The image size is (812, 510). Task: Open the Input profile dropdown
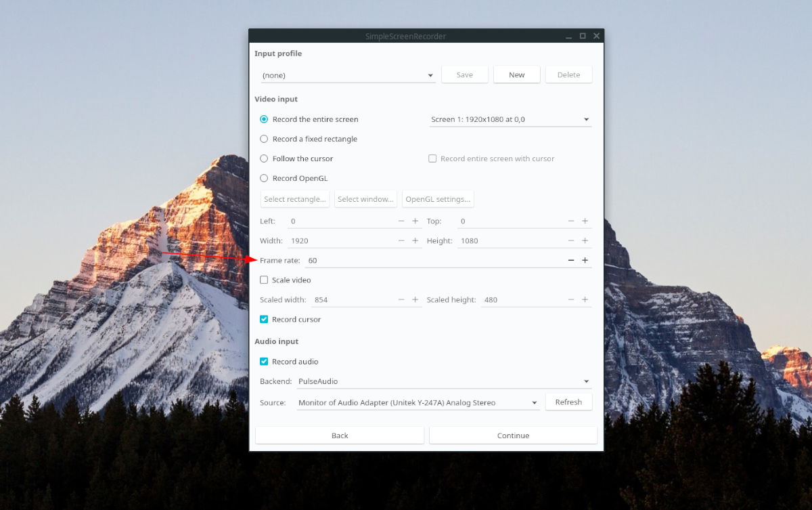coord(348,75)
